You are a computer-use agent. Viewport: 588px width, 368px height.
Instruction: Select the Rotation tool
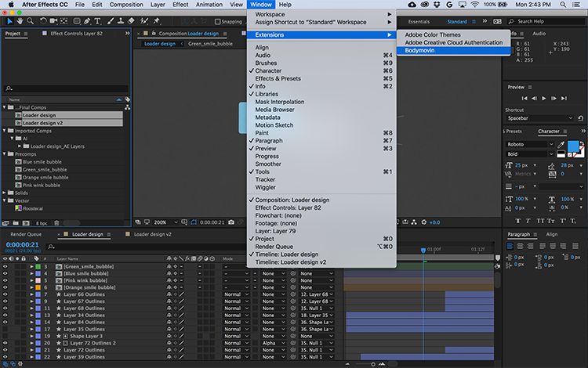tap(43, 21)
